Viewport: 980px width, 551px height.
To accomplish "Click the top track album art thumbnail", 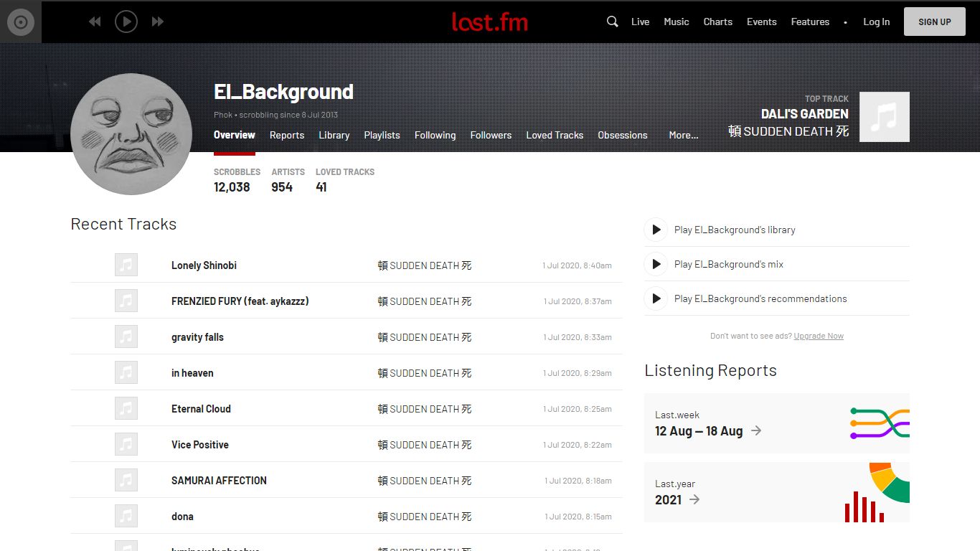I will coord(885,117).
